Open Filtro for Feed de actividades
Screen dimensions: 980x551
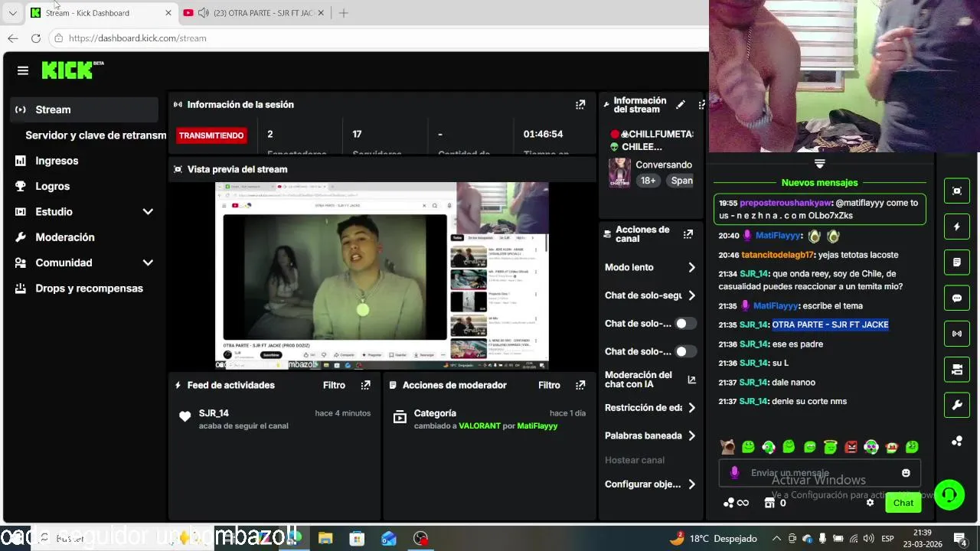[334, 385]
